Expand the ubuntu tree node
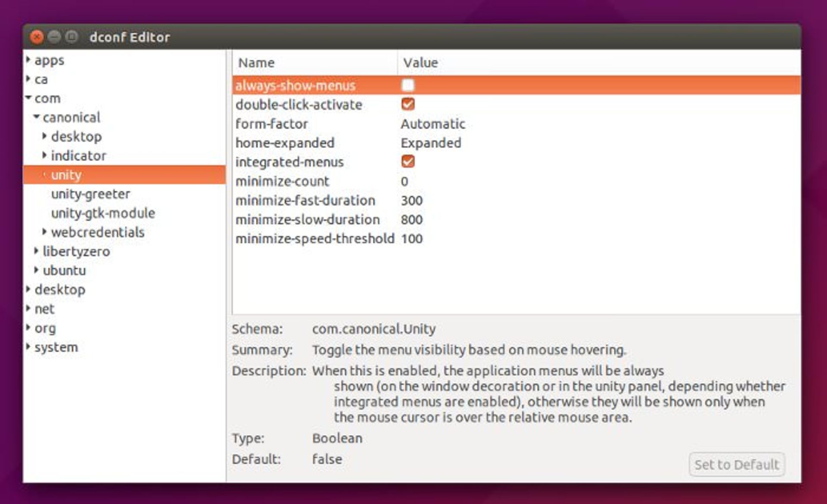827x504 pixels. pyautogui.click(x=37, y=270)
